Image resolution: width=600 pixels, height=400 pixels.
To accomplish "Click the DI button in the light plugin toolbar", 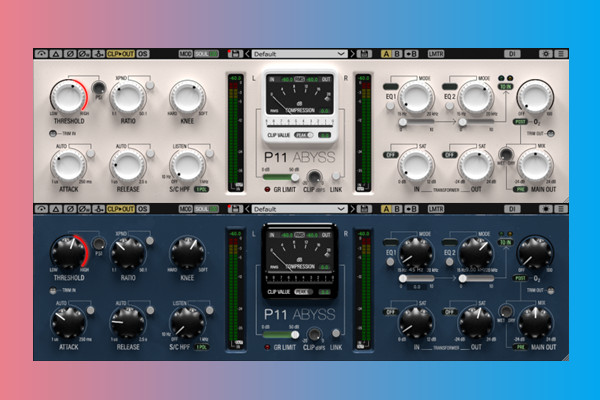I will tap(512, 54).
